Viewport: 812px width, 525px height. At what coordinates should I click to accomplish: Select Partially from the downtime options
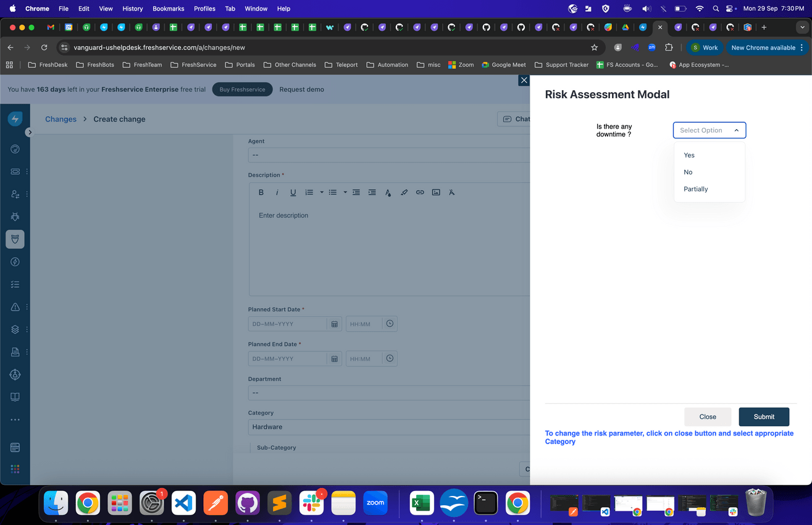(695, 189)
